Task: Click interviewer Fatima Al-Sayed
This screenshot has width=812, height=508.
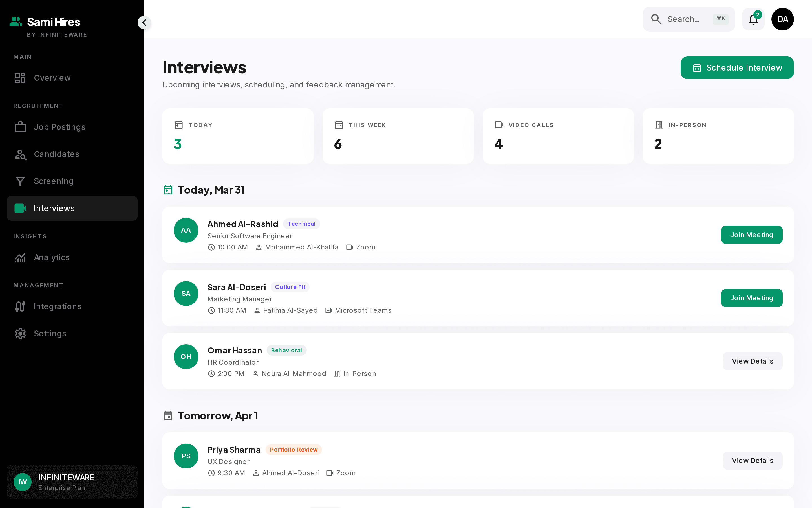Action: click(290, 310)
